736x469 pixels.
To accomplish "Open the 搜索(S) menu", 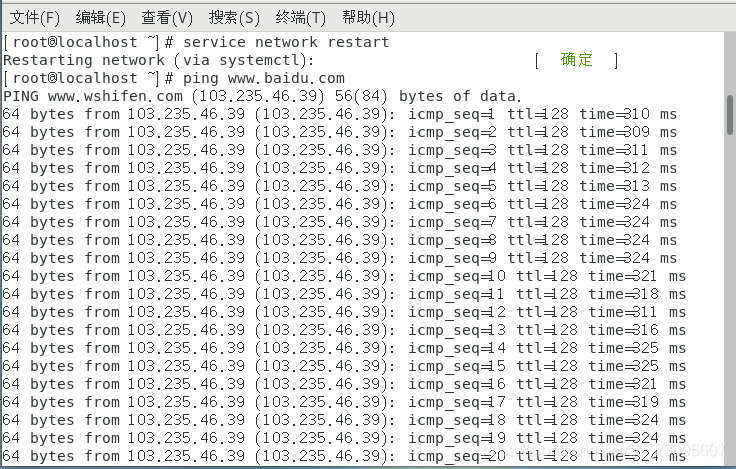I will (234, 18).
